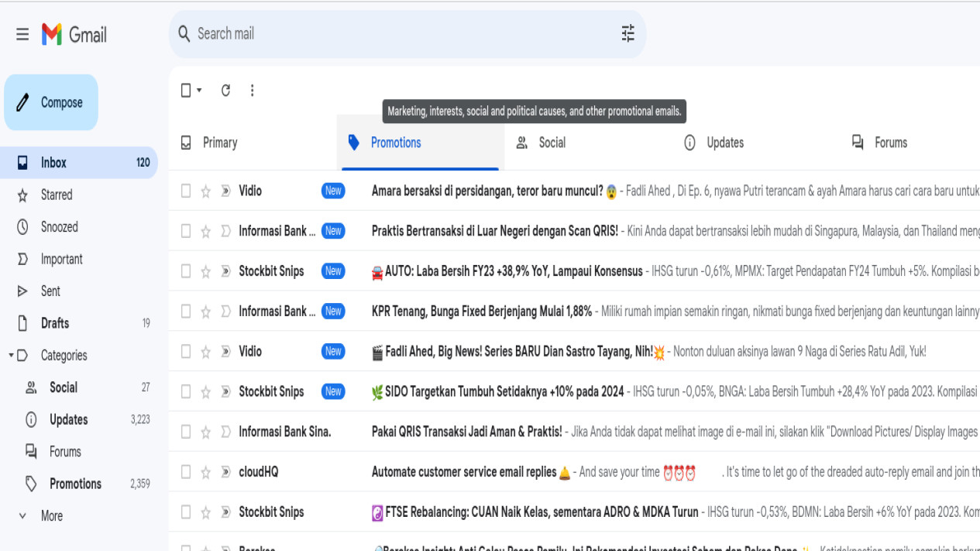Toggle importance marker on Pakai QRIS email
The height and width of the screenshot is (551, 980).
click(x=225, y=432)
